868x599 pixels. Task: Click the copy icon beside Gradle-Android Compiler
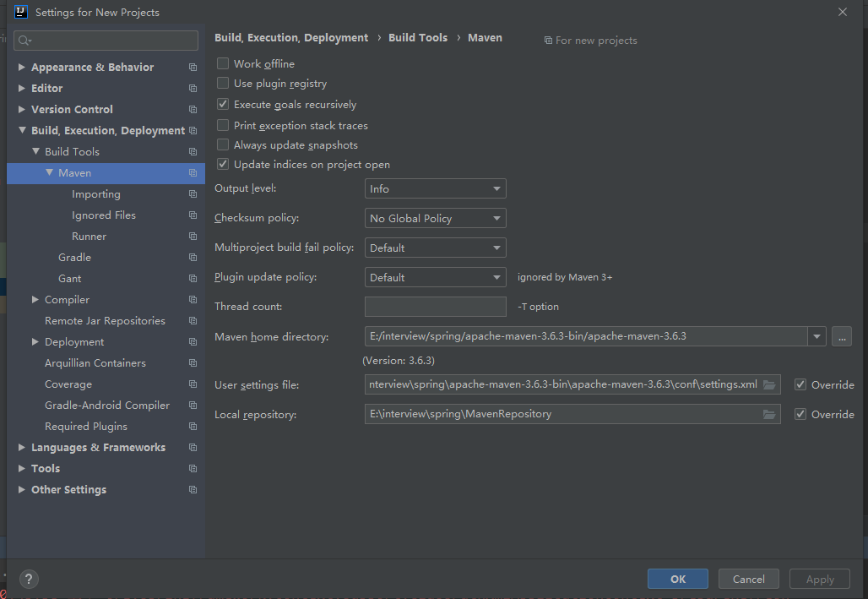pos(193,405)
